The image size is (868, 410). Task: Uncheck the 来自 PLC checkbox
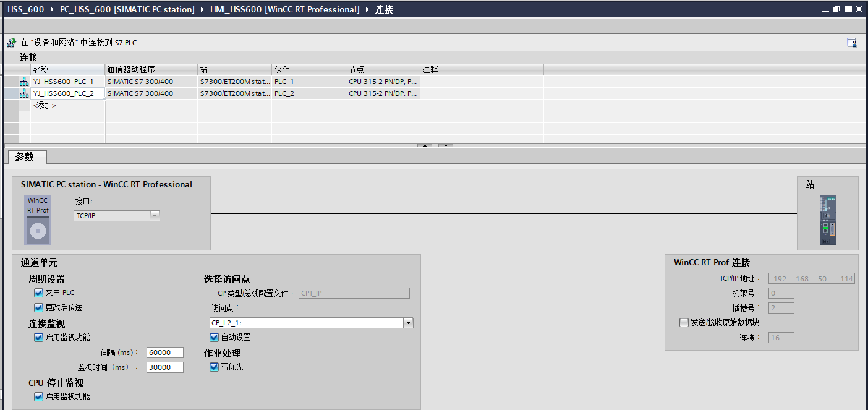[x=39, y=293]
